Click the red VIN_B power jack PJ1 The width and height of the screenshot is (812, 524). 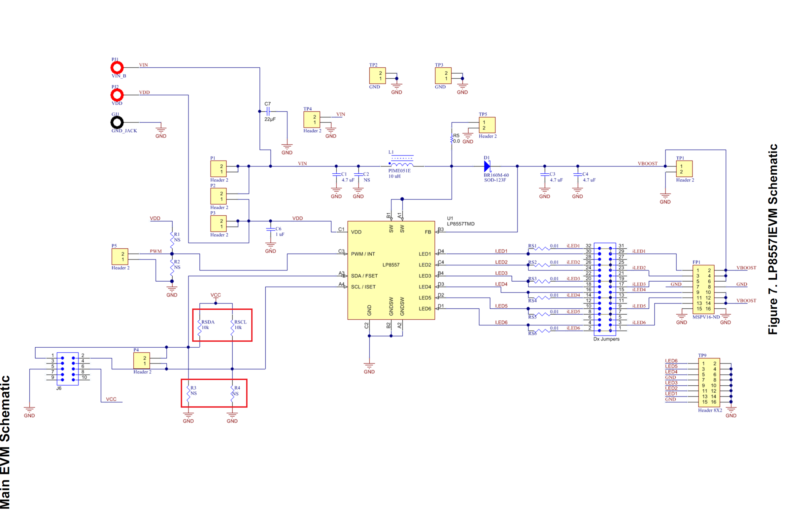point(117,68)
